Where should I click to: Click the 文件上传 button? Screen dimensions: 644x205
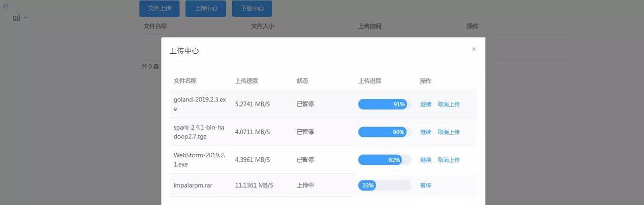159,9
